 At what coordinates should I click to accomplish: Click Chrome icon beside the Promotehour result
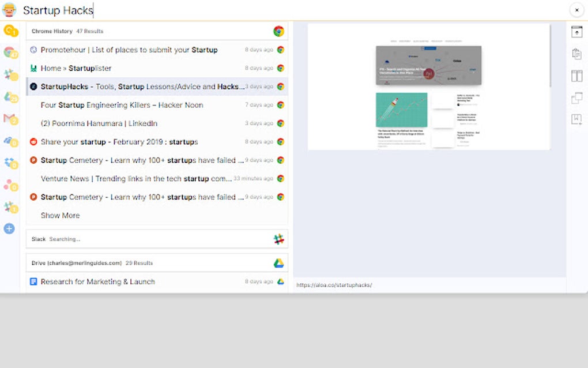pyautogui.click(x=281, y=50)
